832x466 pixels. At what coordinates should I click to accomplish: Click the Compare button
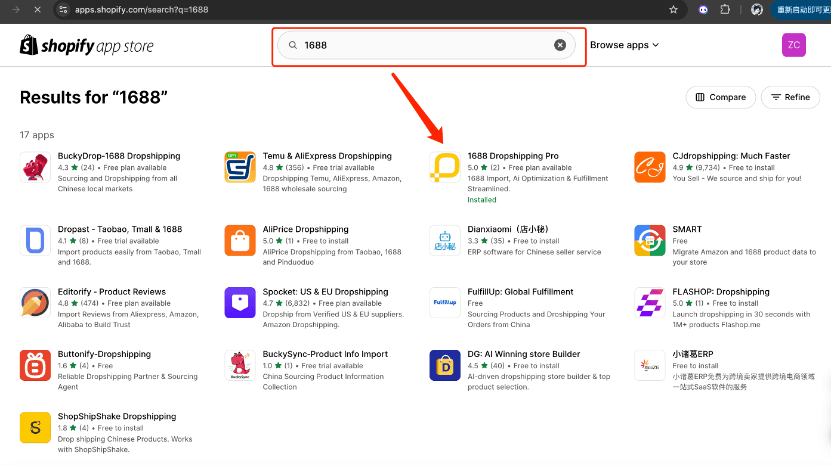point(721,97)
